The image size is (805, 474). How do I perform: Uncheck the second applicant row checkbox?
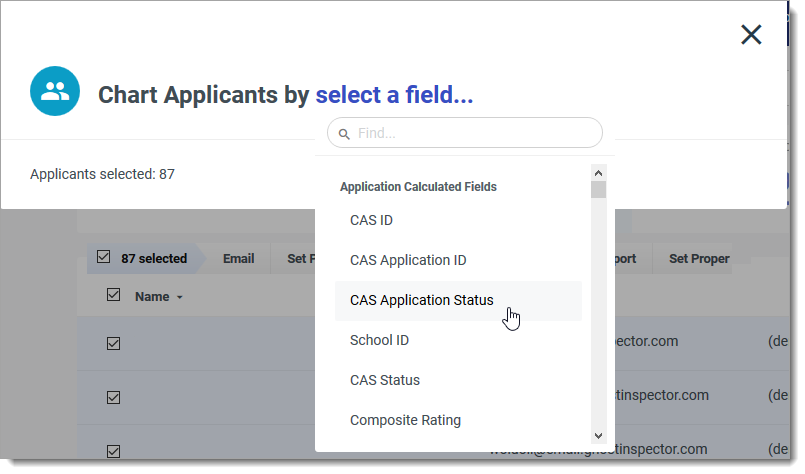(x=113, y=397)
